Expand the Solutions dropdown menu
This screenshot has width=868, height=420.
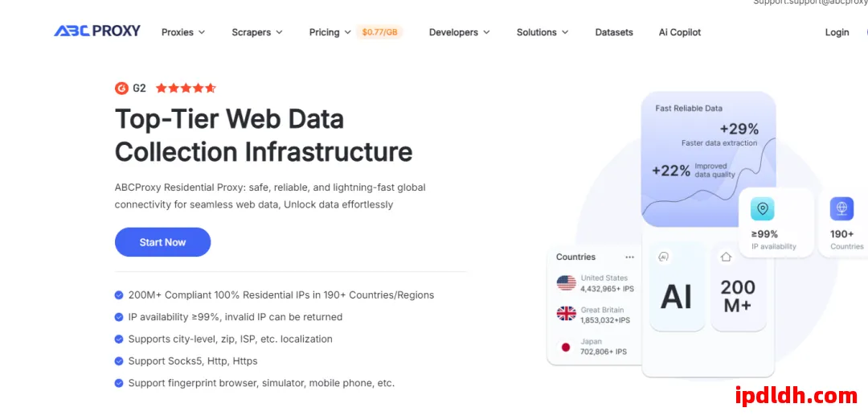coord(542,32)
